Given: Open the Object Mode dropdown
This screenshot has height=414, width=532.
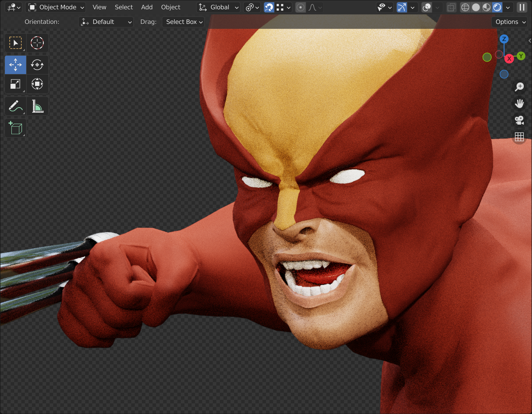Looking at the screenshot, I should click(56, 7).
